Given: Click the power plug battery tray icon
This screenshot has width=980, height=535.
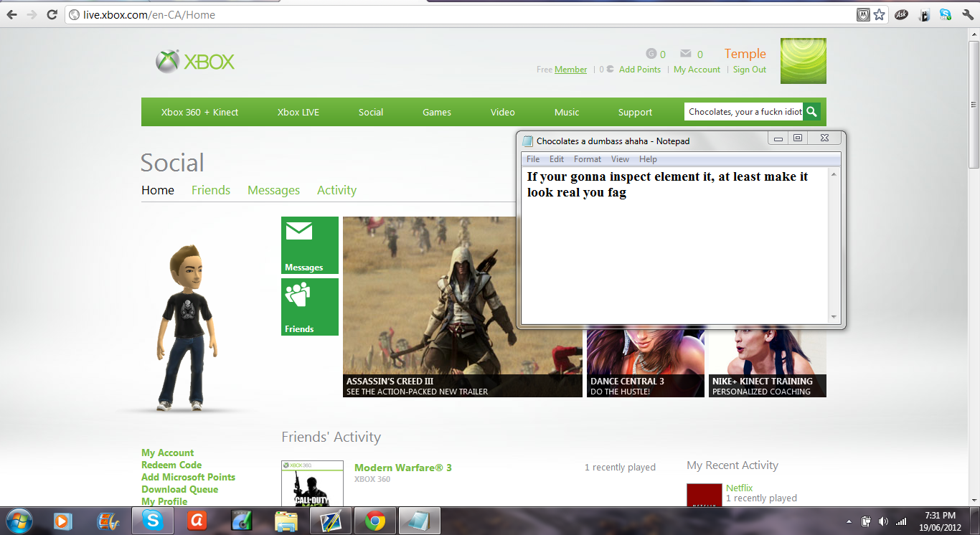Looking at the screenshot, I should coord(866,521).
